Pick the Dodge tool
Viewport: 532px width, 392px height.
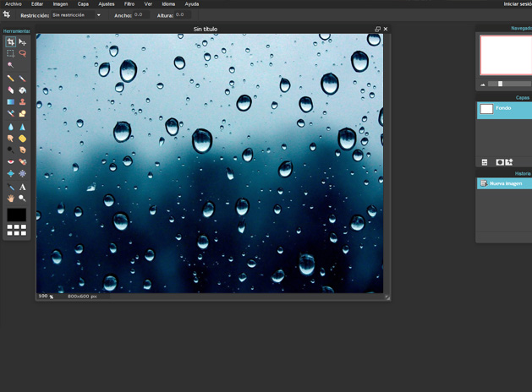tap(11, 150)
